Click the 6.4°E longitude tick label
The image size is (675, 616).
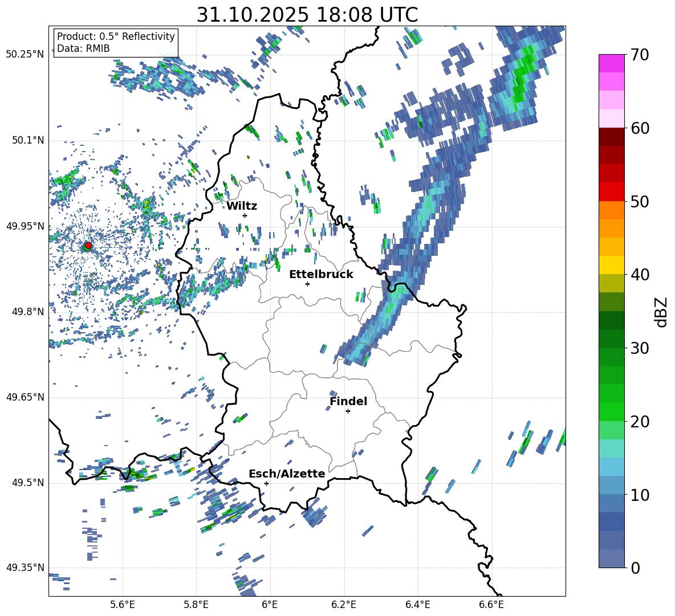(417, 605)
